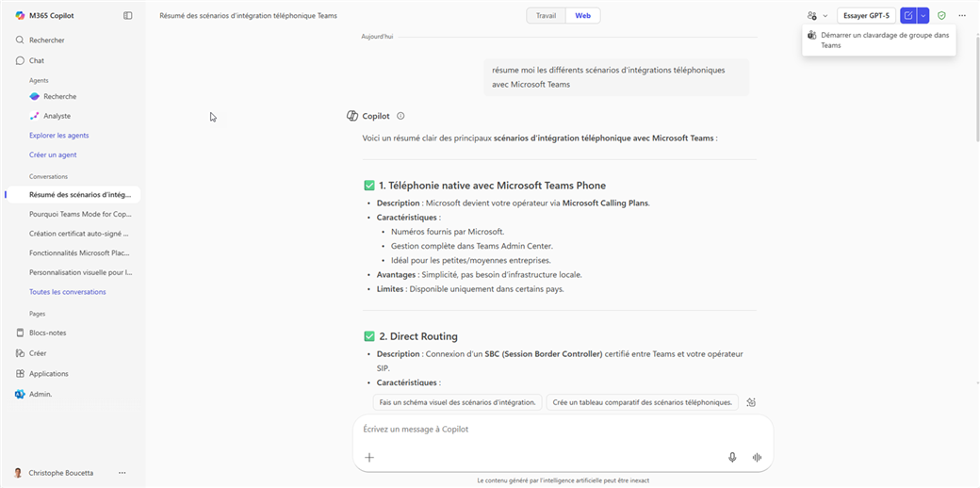
Task: Click the plus icon to add content
Action: (369, 457)
